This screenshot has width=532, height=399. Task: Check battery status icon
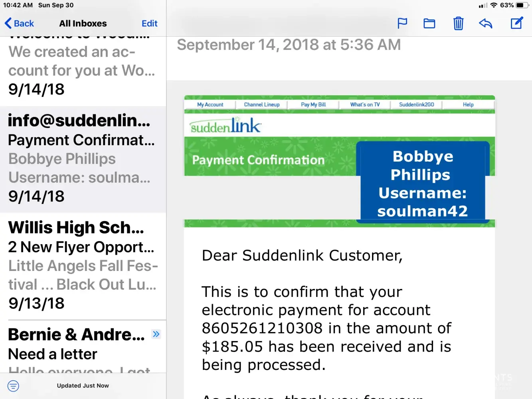[x=522, y=5]
